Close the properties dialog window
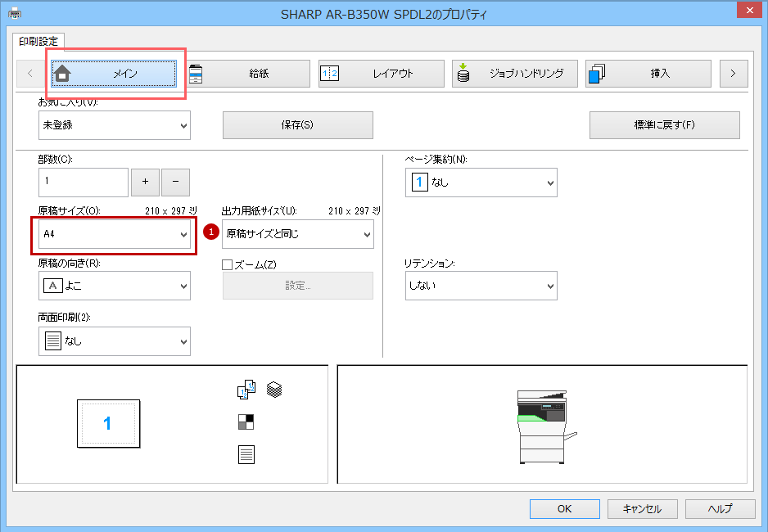Image resolution: width=768 pixels, height=532 pixels. click(x=750, y=11)
